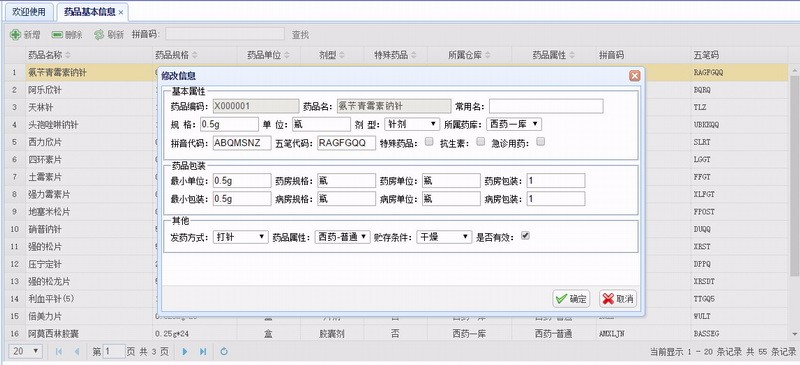This screenshot has width=800, height=365.
Task: Sort by 药品规格 column arrows
Action: 194,55
